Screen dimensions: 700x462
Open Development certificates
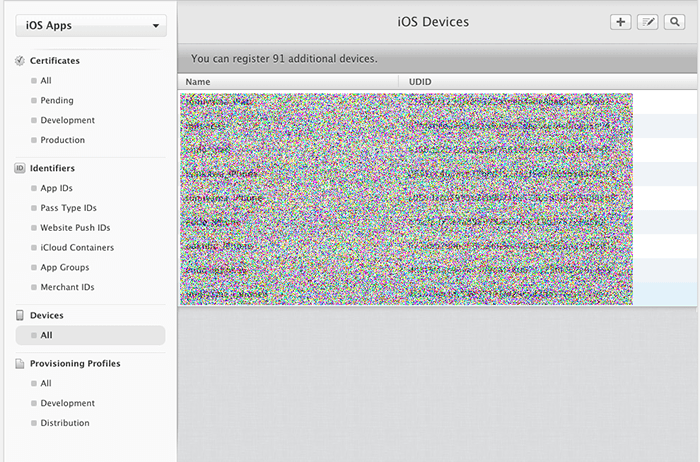[67, 121]
